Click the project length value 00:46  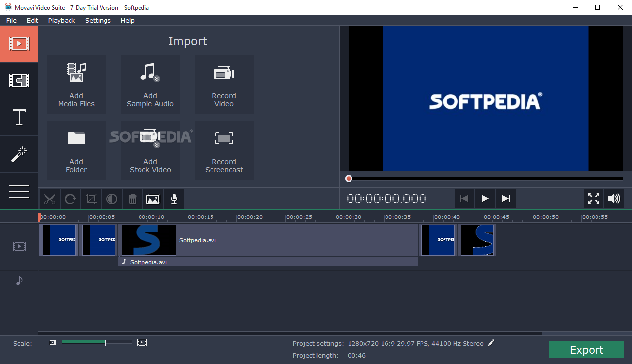356,355
